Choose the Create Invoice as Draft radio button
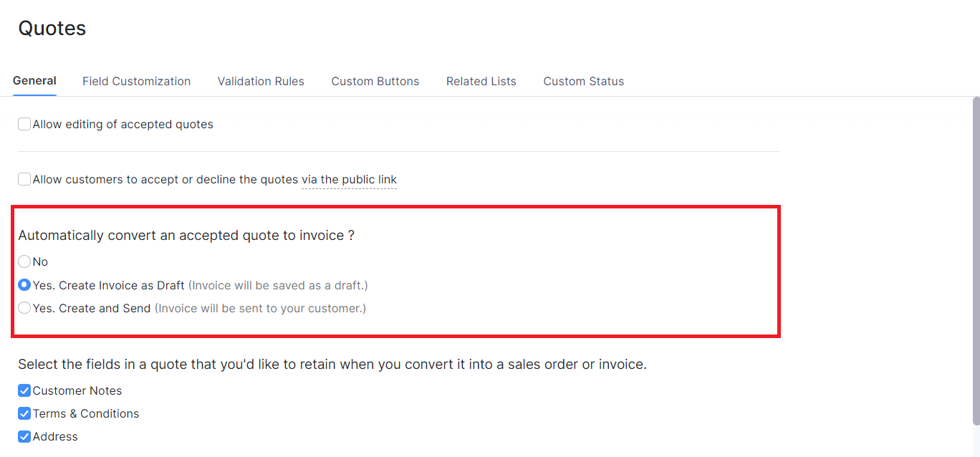The image size is (980, 457). coord(24,285)
